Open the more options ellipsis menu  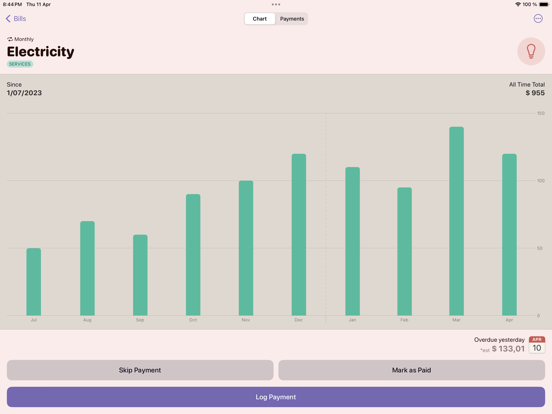pos(538,19)
